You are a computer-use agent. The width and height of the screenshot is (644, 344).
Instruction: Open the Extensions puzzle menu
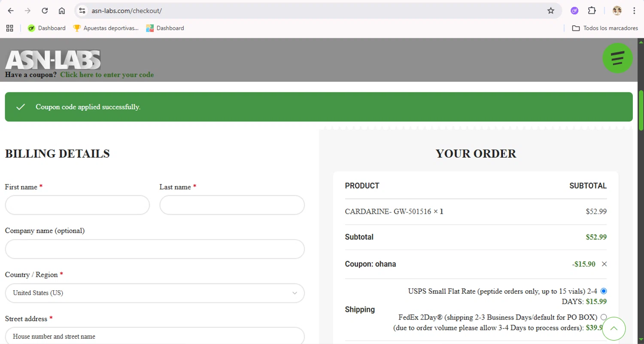(x=592, y=11)
